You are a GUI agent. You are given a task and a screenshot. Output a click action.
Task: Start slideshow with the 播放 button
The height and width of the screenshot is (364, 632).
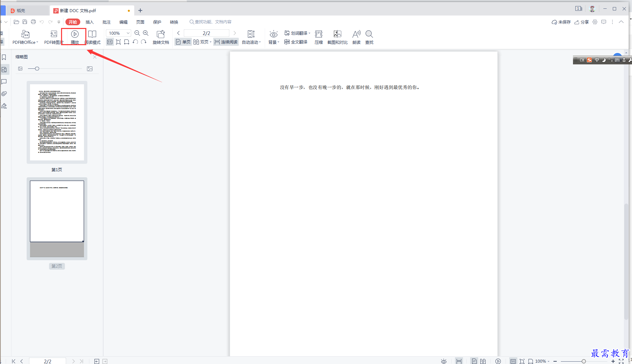click(x=75, y=37)
